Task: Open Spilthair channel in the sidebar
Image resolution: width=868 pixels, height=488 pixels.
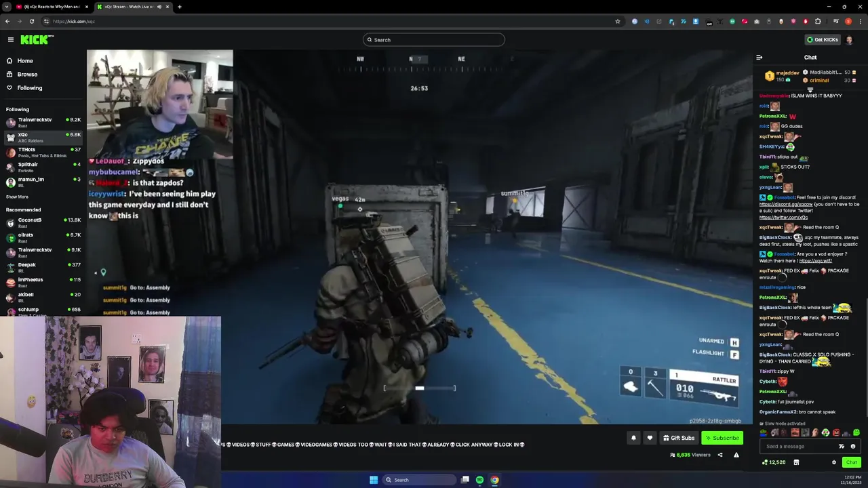Action: point(43,167)
